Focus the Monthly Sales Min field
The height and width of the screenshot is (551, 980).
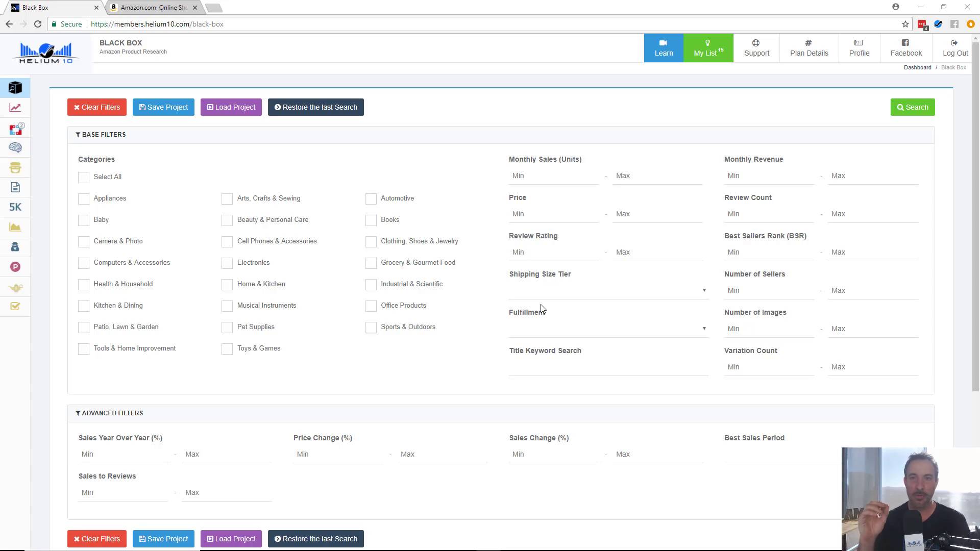[x=554, y=176]
